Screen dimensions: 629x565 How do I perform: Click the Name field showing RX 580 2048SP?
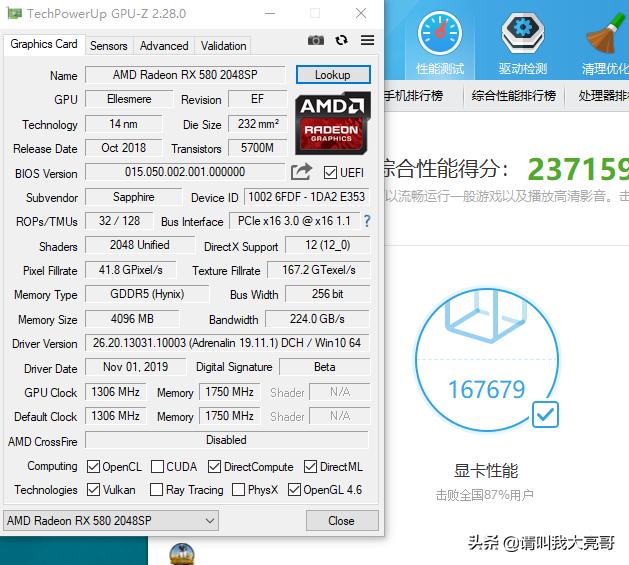pos(185,75)
